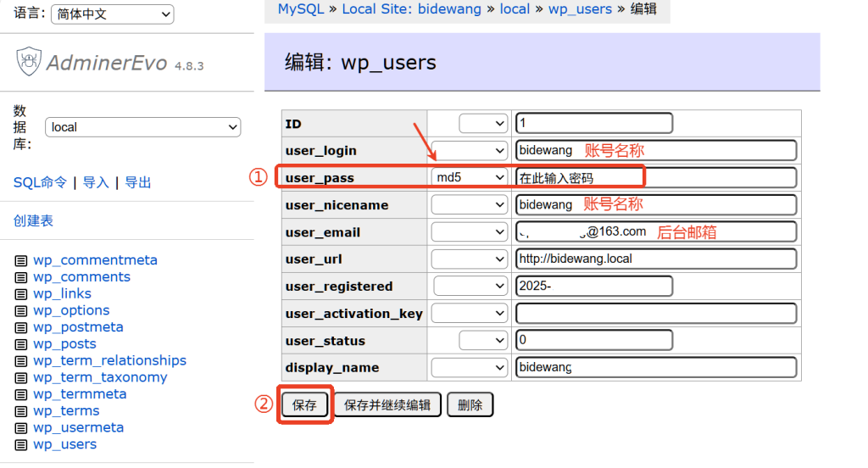
Task: Open the SQL命令 link
Action: click(x=40, y=182)
